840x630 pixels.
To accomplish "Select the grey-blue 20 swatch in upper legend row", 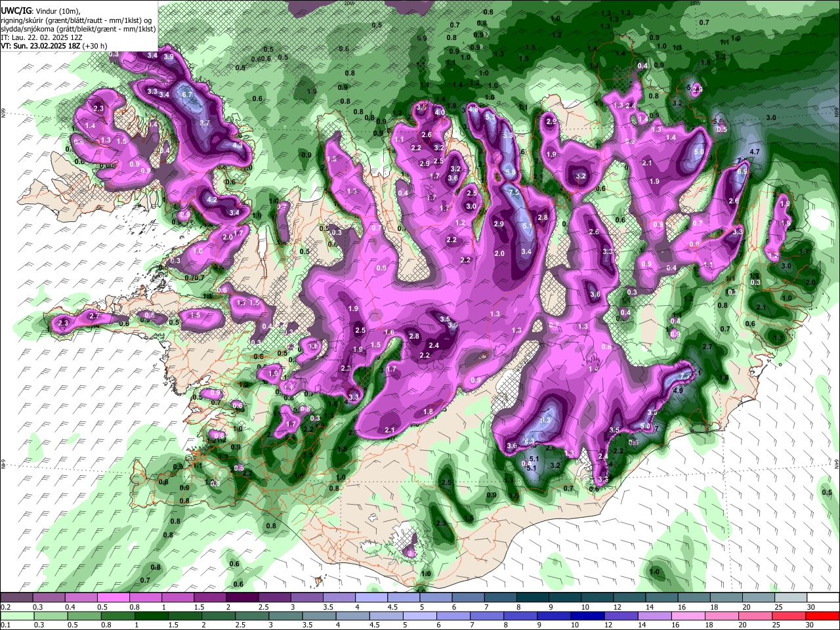I will coord(757,597).
